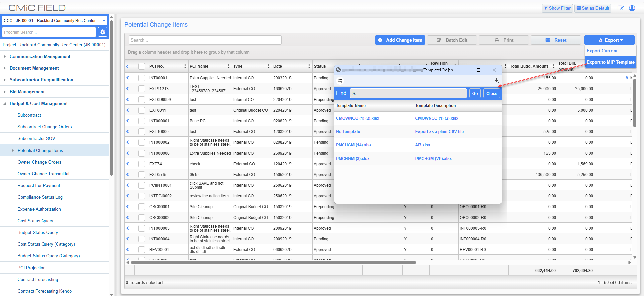Open Subcontract Change Orders in sidebar
644x296 pixels.
(45, 127)
